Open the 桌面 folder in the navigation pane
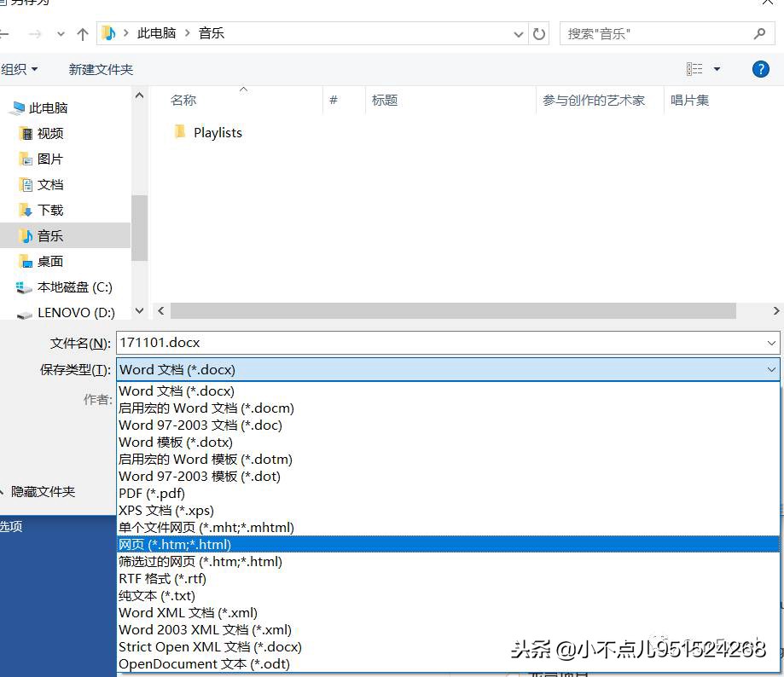 pyautogui.click(x=49, y=261)
